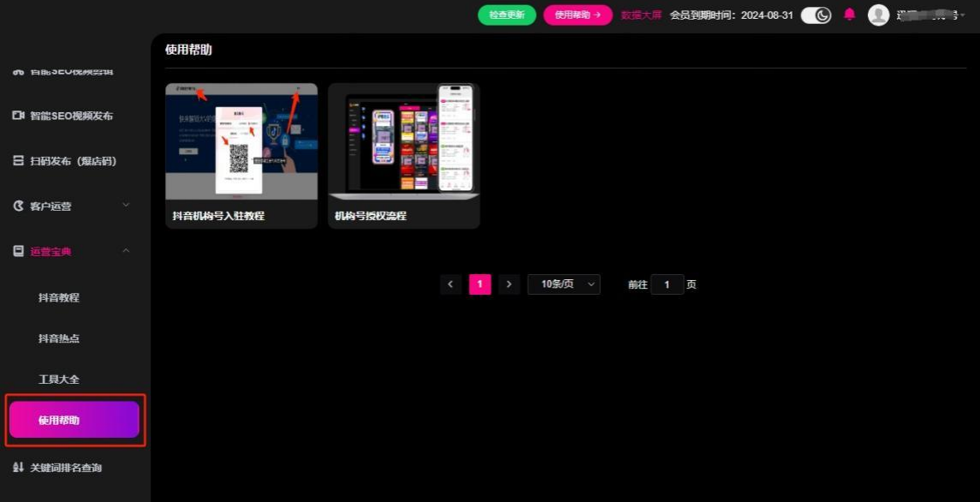Toggle the dark mode moon switch
980x502 pixels.
[x=816, y=15]
